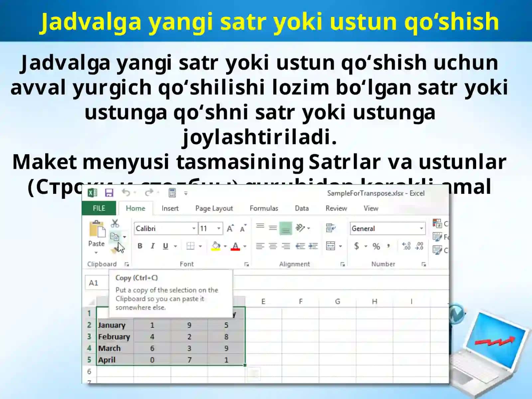Image resolution: width=532 pixels, height=399 pixels.
Task: Open the Customize Quick Access Toolbar arrow
Action: [x=186, y=193]
